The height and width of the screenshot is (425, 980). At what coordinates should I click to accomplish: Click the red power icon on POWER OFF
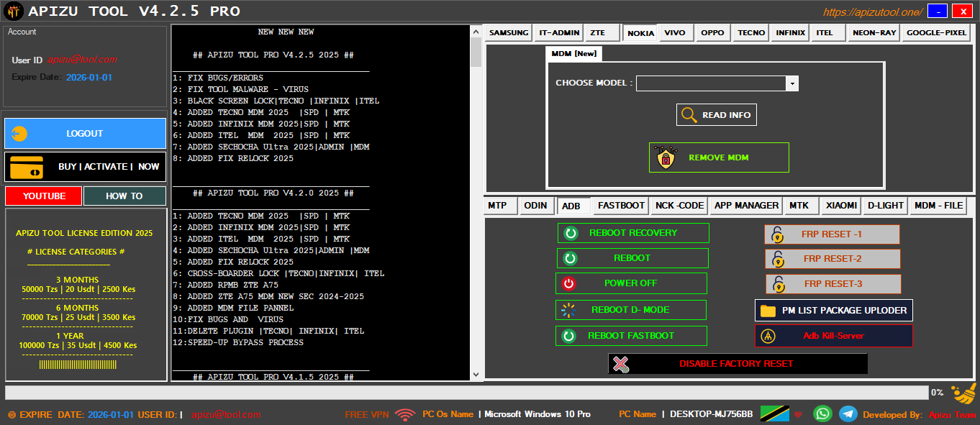pos(568,283)
